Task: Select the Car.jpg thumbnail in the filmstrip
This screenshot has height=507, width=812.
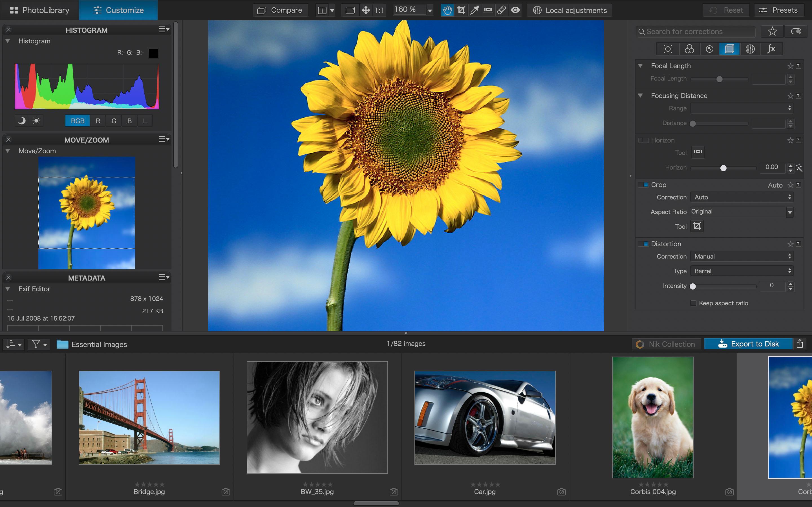Action: [484, 417]
